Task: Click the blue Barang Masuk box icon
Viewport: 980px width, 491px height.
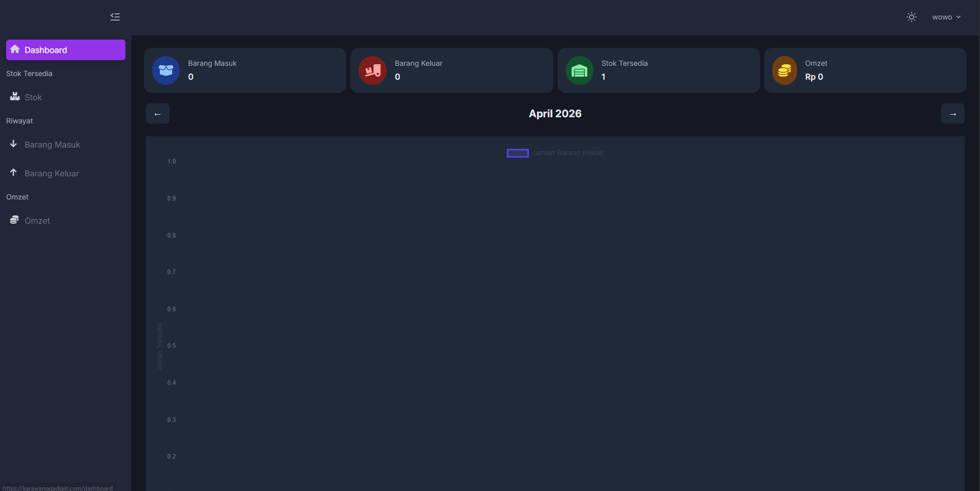Action: point(166,70)
